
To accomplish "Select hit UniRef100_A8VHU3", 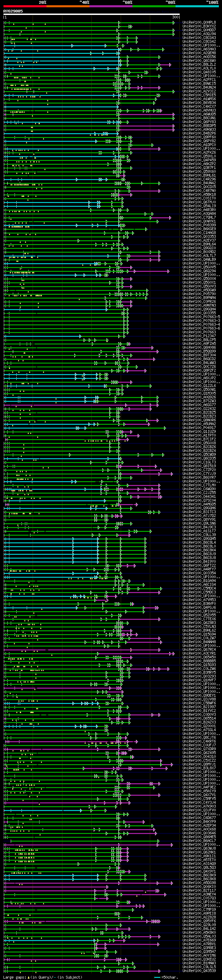I will coord(199,110).
